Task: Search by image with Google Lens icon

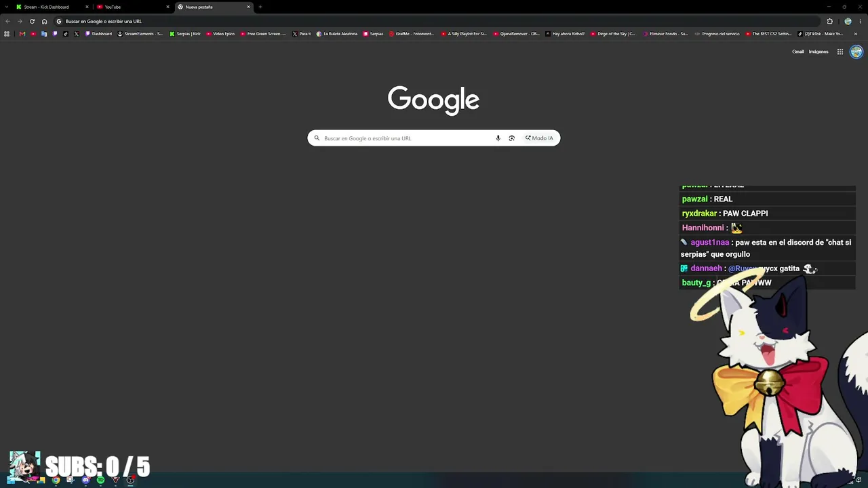Action: (x=512, y=138)
